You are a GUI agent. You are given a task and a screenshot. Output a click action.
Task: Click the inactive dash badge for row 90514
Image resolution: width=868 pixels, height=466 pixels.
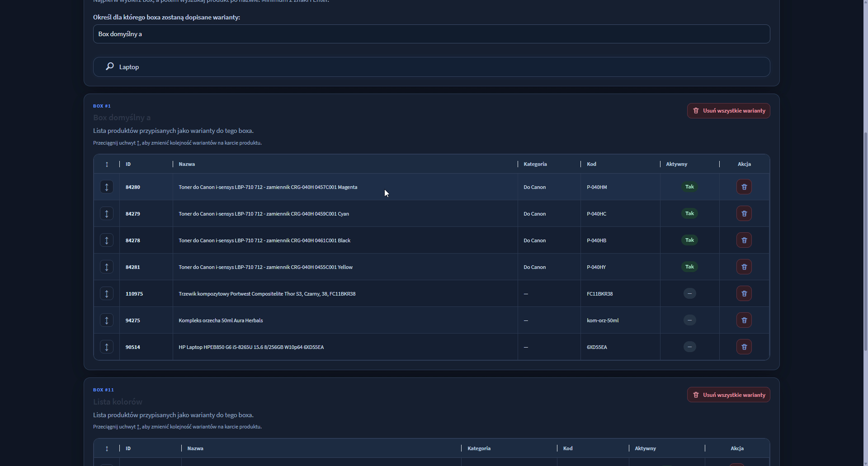(689, 347)
